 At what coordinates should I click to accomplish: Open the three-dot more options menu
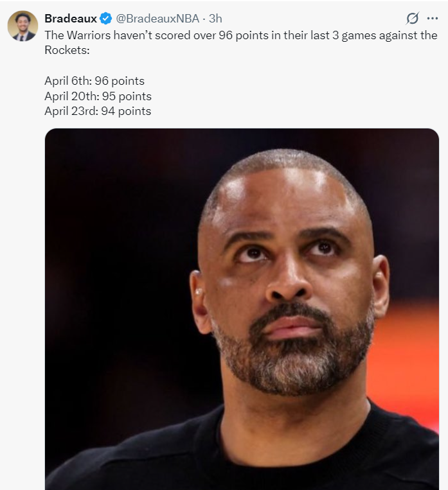tap(433, 19)
